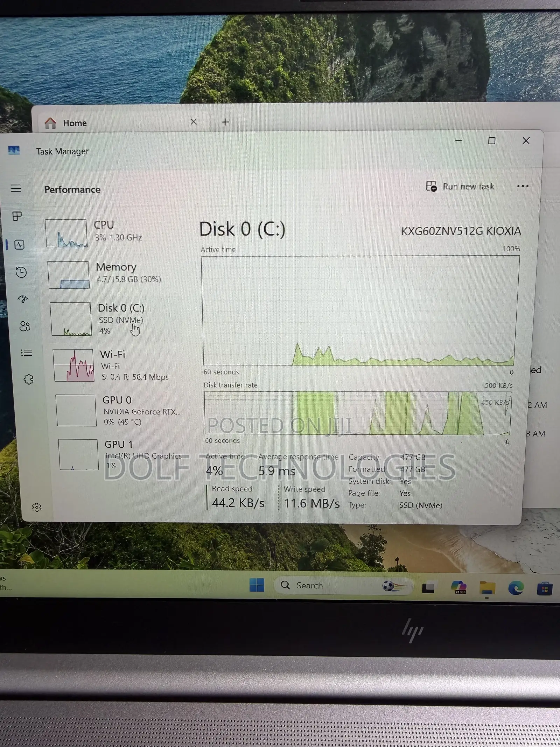Click the SSD (NVMe) type value
560x747 pixels.
click(421, 505)
